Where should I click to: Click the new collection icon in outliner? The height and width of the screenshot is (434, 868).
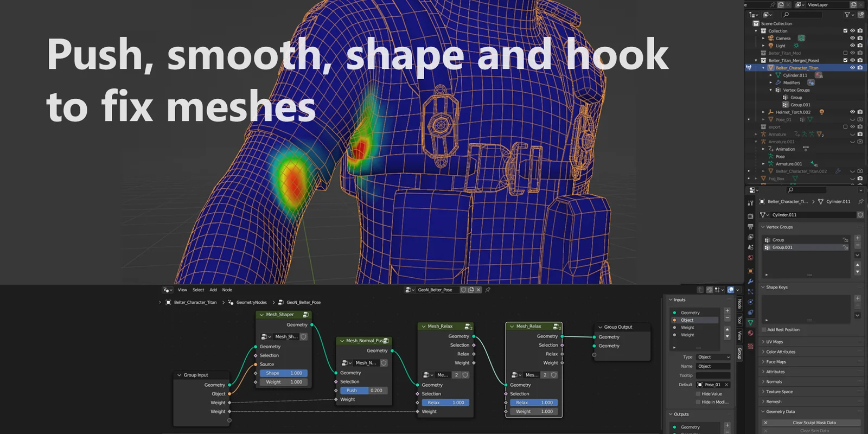[x=860, y=15]
